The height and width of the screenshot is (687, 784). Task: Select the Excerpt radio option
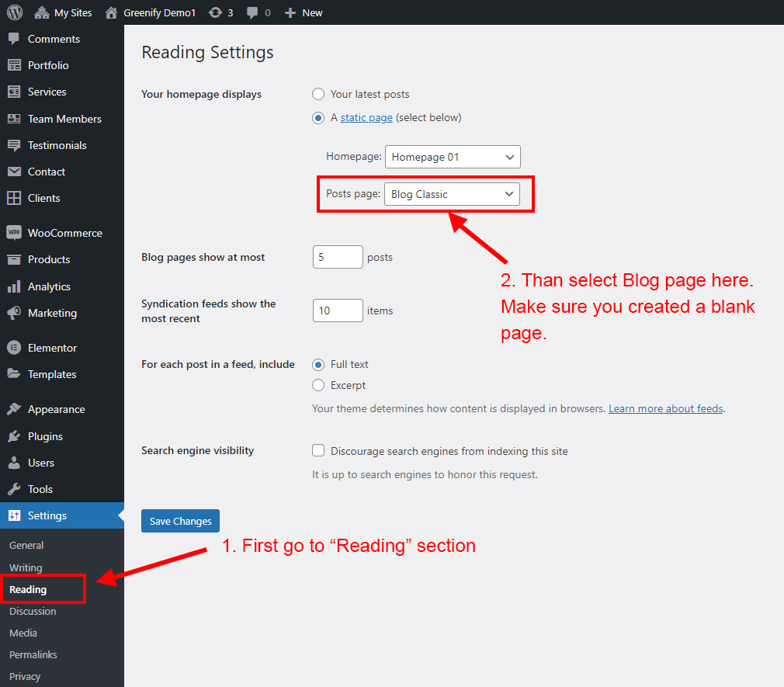[318, 385]
